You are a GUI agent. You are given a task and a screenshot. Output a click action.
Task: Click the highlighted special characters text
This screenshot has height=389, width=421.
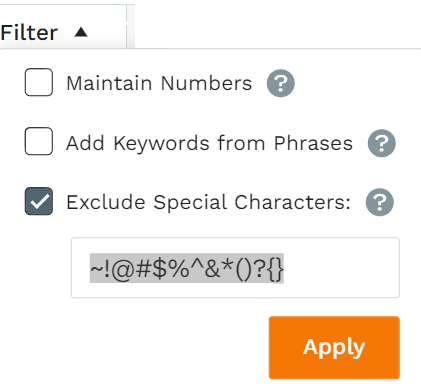point(187,268)
